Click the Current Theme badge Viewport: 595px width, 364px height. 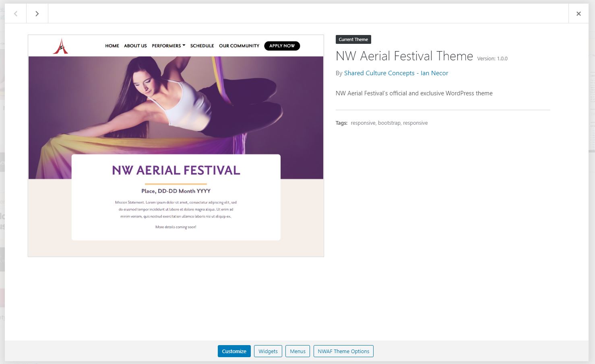353,39
